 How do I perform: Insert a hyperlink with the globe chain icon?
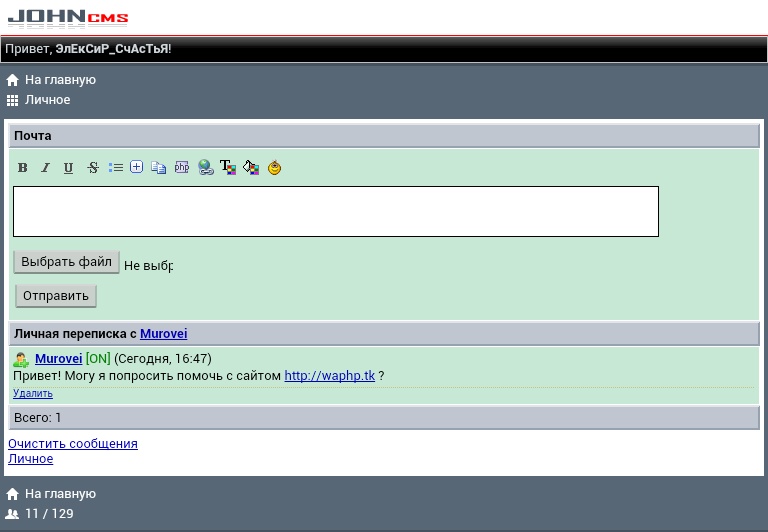click(206, 168)
